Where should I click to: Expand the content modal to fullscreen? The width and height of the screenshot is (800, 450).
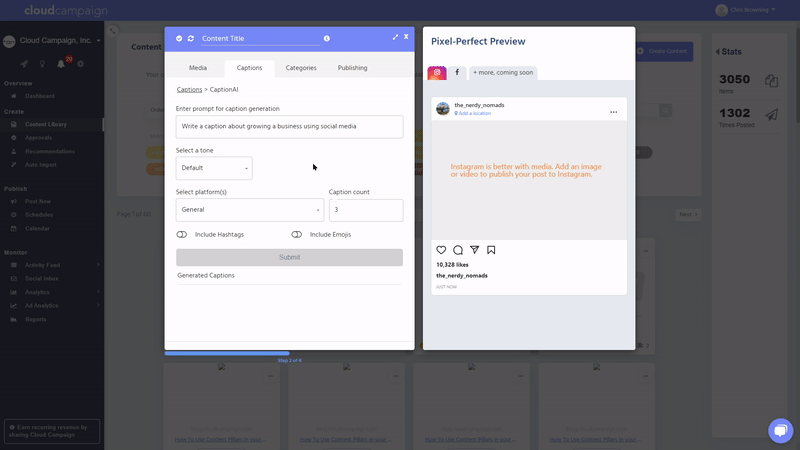click(x=395, y=37)
